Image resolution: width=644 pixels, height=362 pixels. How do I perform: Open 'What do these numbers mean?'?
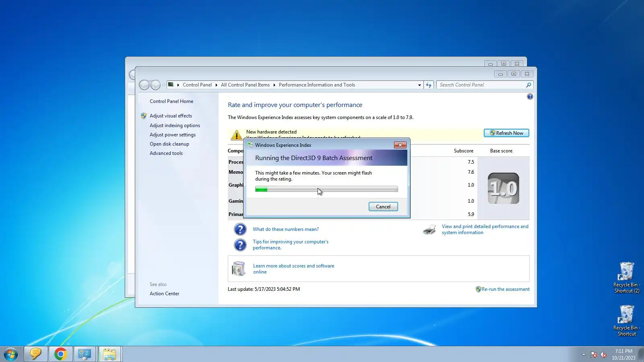pyautogui.click(x=286, y=229)
